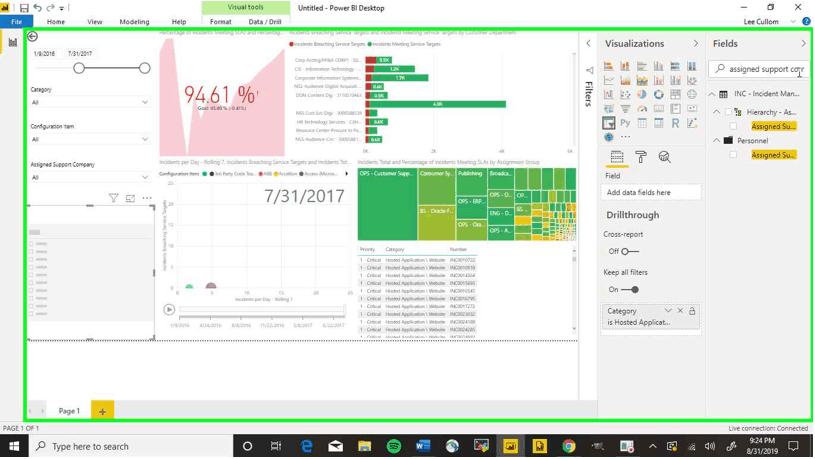Click the date slicer's right slider handle
The width and height of the screenshot is (815, 459).
point(144,68)
